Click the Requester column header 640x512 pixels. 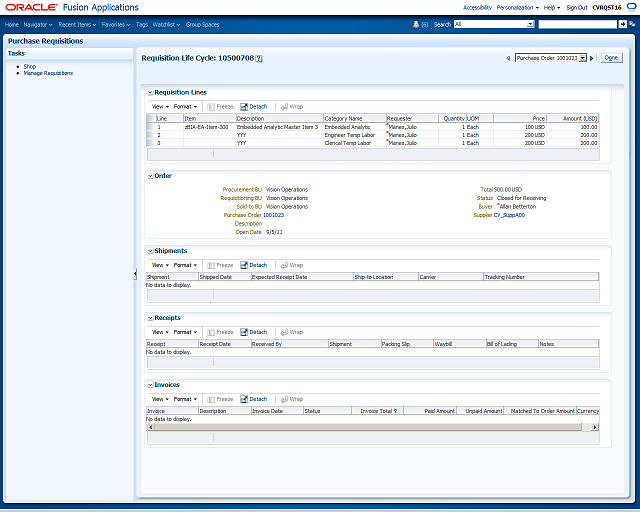[412, 118]
